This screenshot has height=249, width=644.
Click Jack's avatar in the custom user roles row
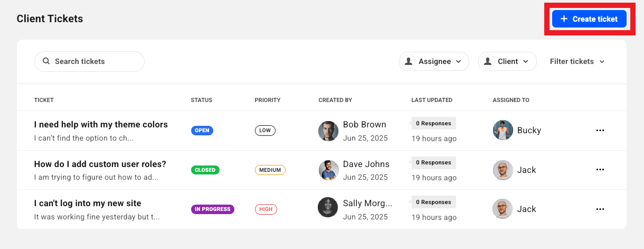click(x=503, y=170)
